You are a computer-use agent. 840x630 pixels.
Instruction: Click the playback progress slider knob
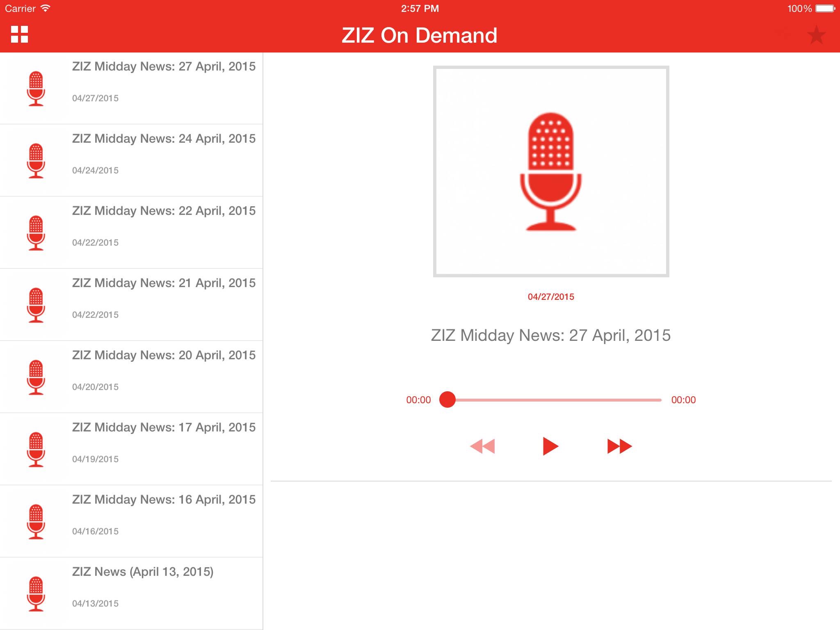[x=447, y=399]
